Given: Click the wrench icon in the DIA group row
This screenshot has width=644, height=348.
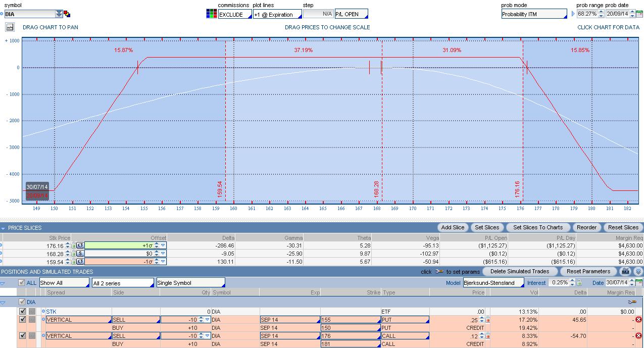Looking at the screenshot, I should [632, 302].
